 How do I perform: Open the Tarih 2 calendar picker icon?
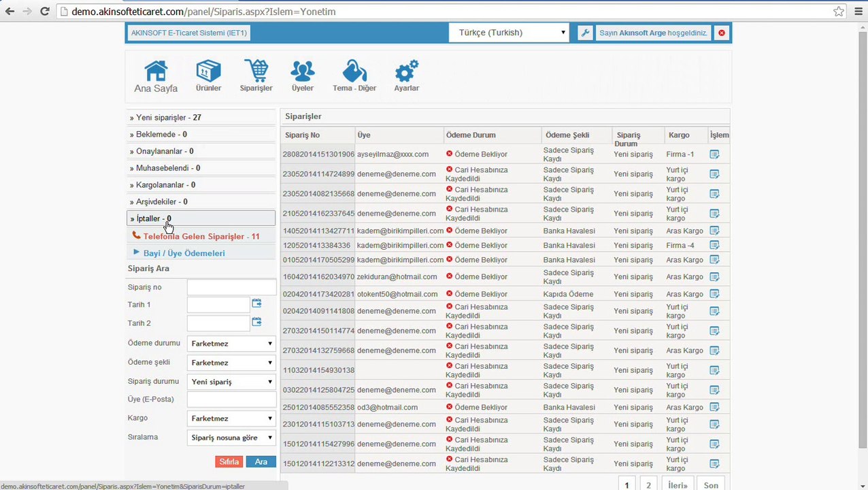click(256, 322)
